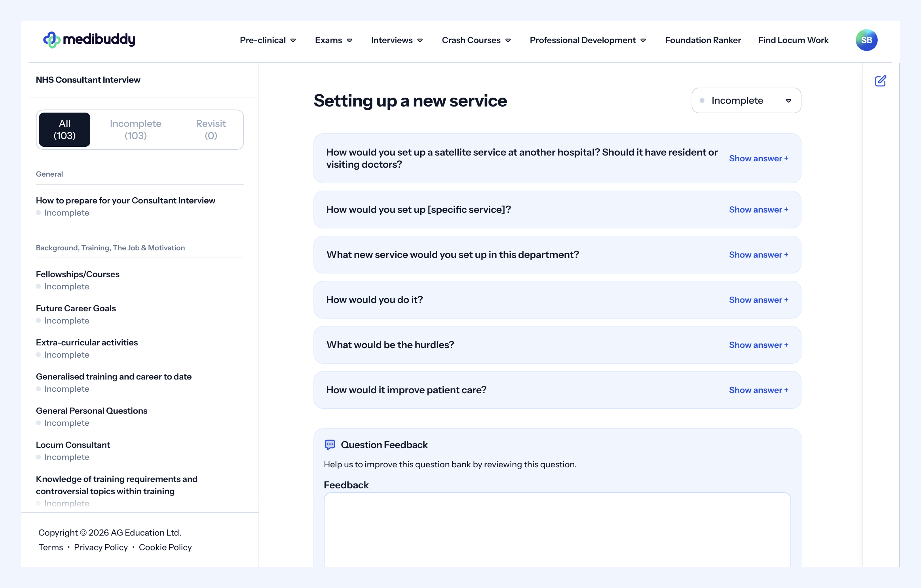This screenshot has width=921, height=588.
Task: Click the Exams menu chevron icon
Action: (349, 40)
